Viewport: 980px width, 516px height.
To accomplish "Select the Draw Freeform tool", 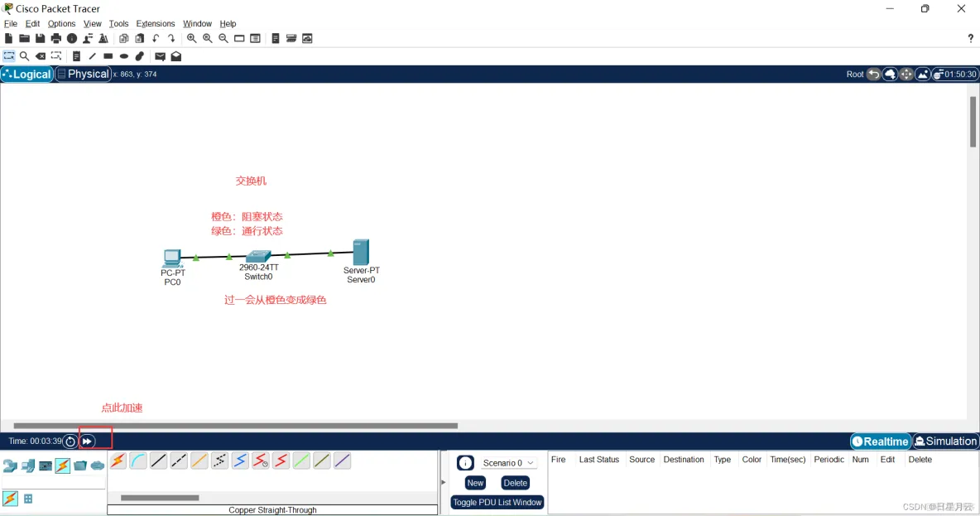I will click(140, 56).
